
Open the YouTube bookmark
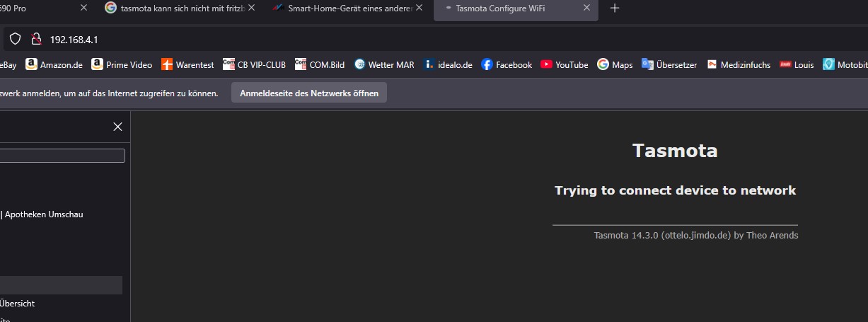coord(565,64)
